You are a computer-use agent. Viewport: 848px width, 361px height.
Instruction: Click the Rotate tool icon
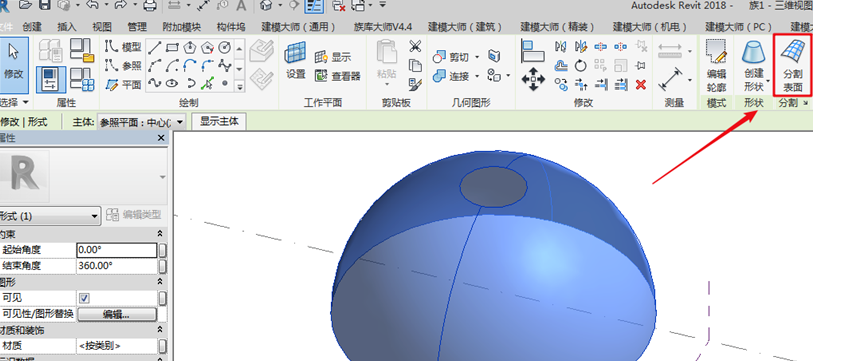tap(581, 66)
